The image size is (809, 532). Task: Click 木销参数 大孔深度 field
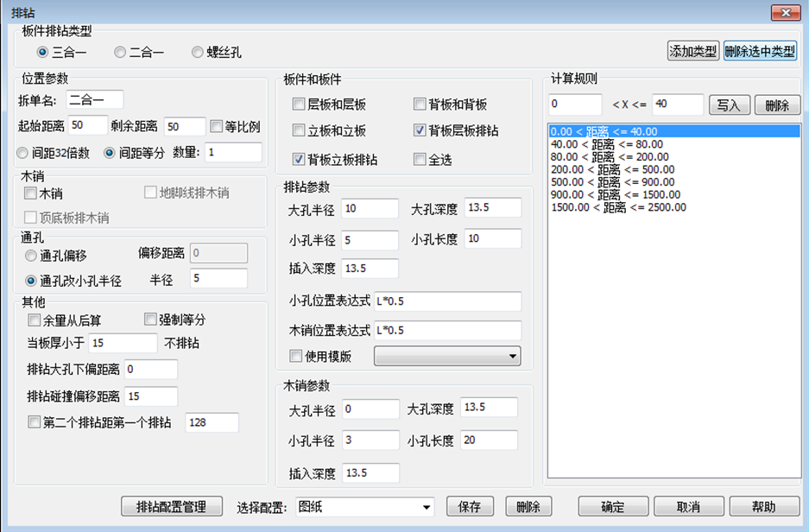[x=490, y=407]
